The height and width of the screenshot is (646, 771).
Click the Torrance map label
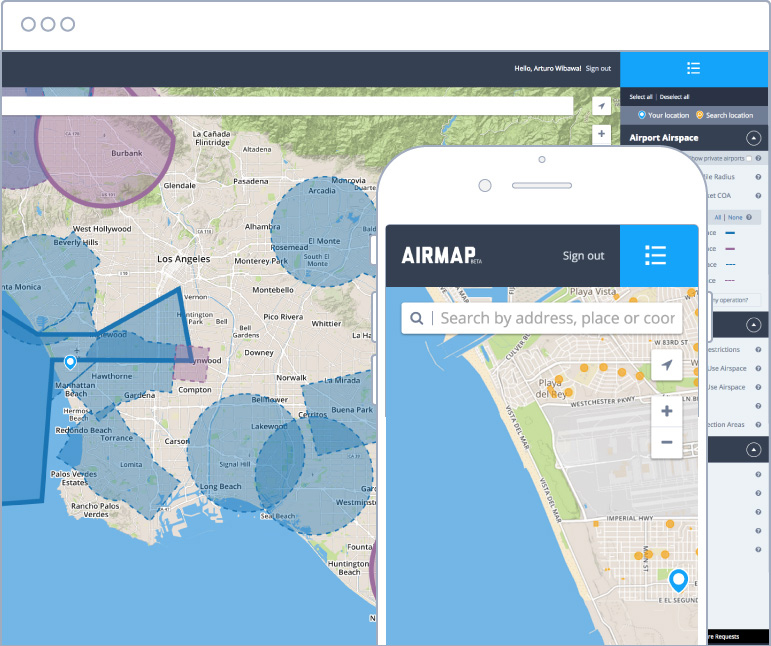(x=117, y=438)
